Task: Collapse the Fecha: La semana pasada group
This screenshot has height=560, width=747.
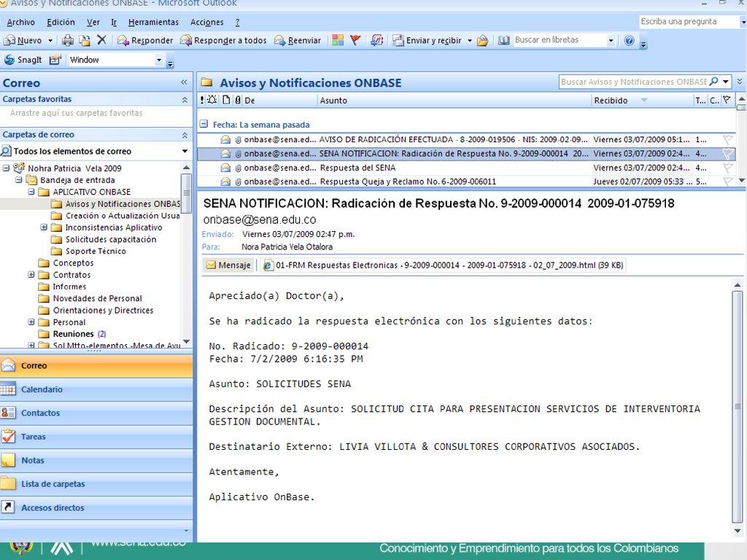Action: tap(204, 124)
